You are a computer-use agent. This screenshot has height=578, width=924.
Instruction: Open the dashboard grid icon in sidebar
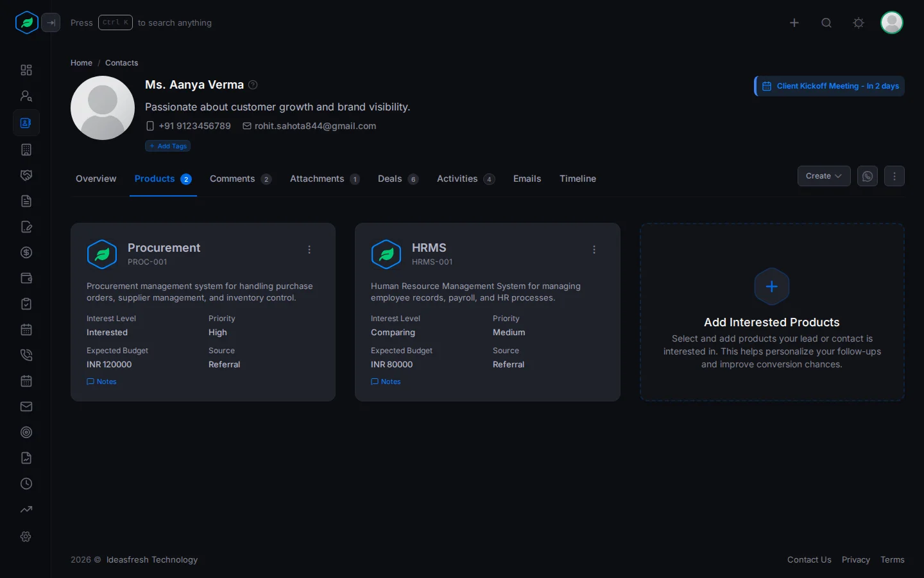point(26,70)
